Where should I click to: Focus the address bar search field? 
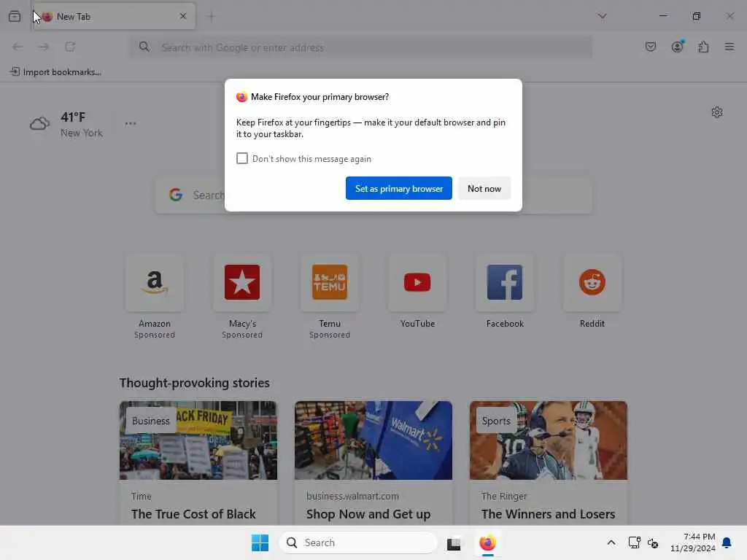(x=360, y=47)
